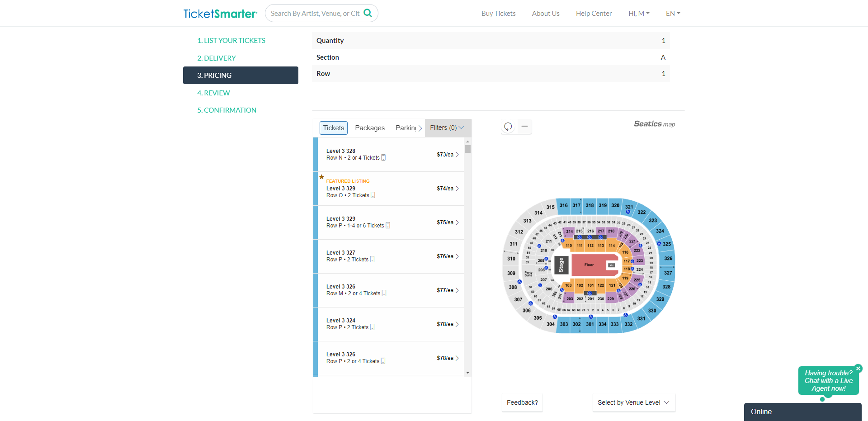Click the mobile ticket icon on Level 3 328 listing

[x=383, y=157]
